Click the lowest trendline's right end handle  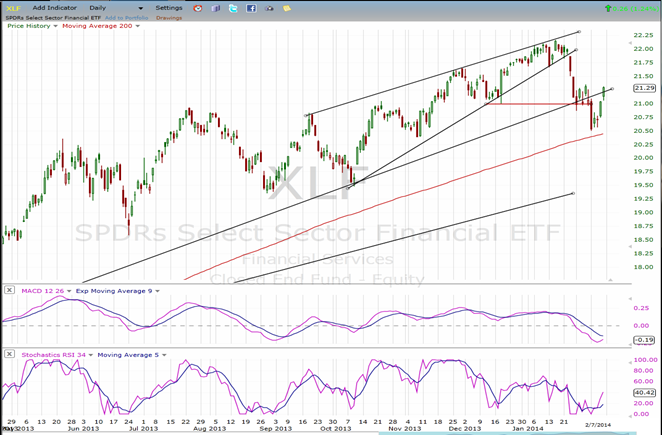pyautogui.click(x=573, y=193)
